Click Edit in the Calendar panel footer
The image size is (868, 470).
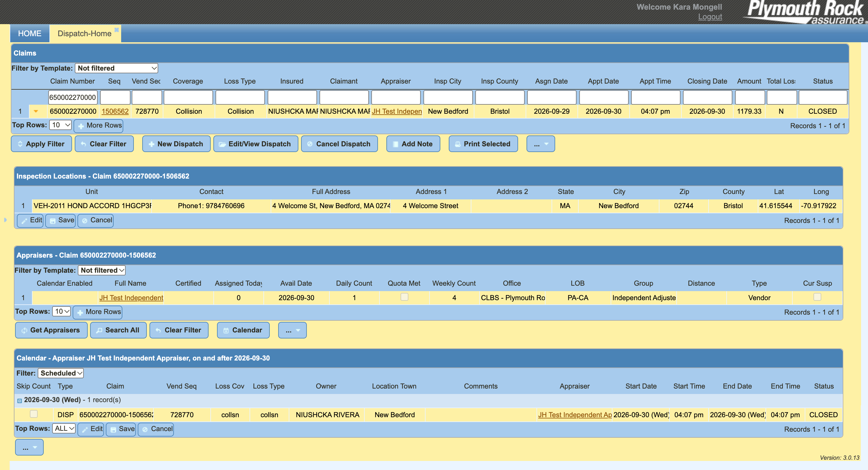click(x=91, y=430)
